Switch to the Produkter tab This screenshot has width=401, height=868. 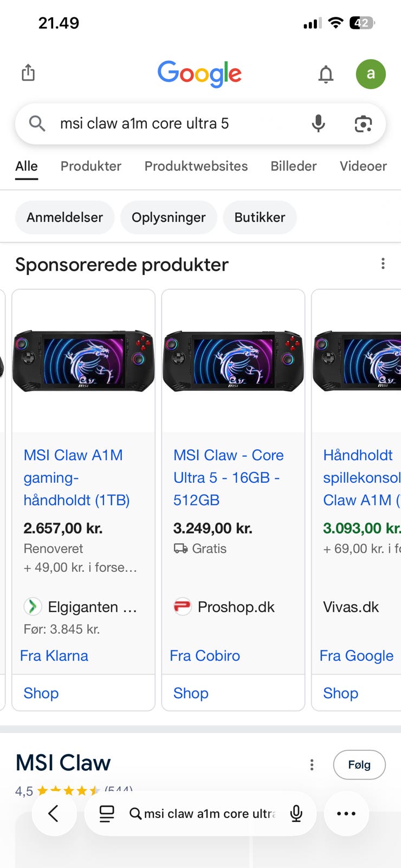point(91,166)
